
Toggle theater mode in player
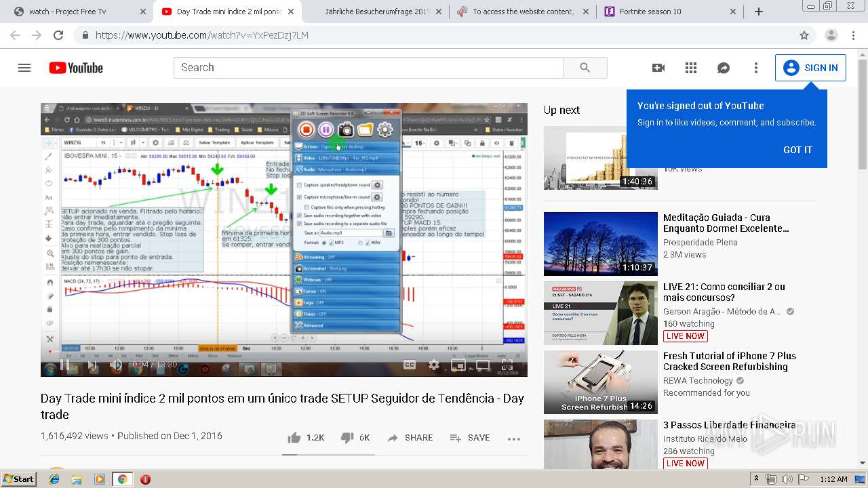tap(483, 365)
